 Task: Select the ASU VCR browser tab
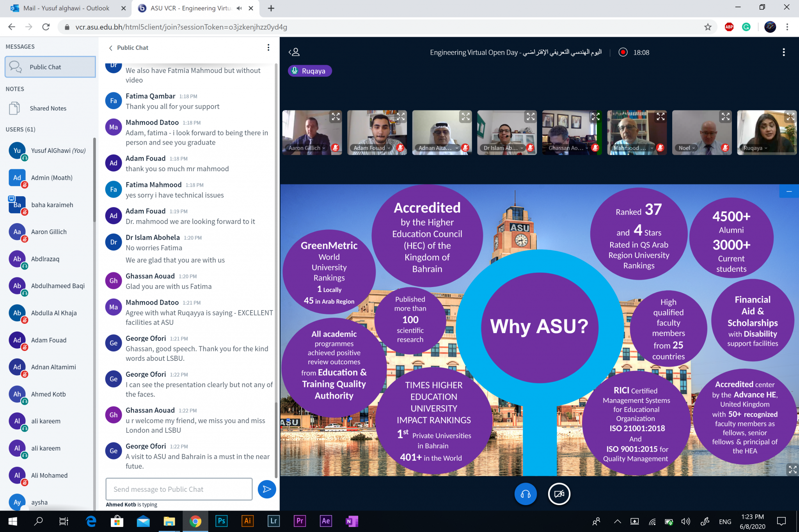(191, 8)
